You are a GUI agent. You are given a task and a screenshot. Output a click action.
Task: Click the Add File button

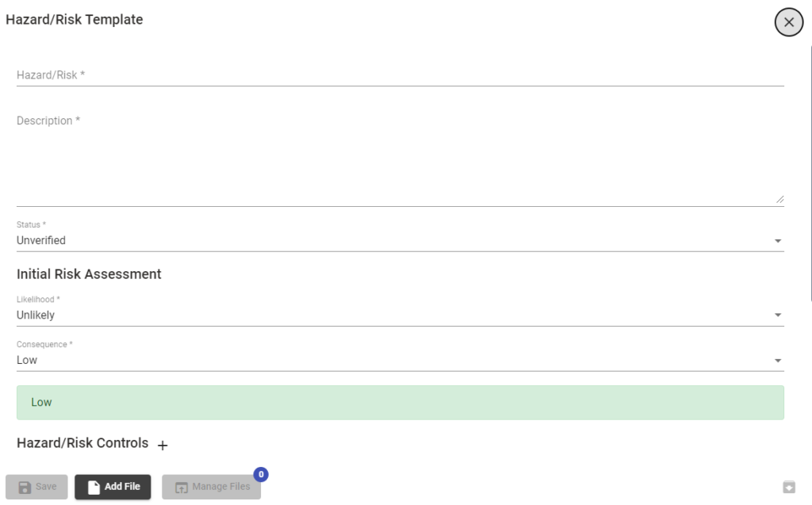[x=113, y=487]
